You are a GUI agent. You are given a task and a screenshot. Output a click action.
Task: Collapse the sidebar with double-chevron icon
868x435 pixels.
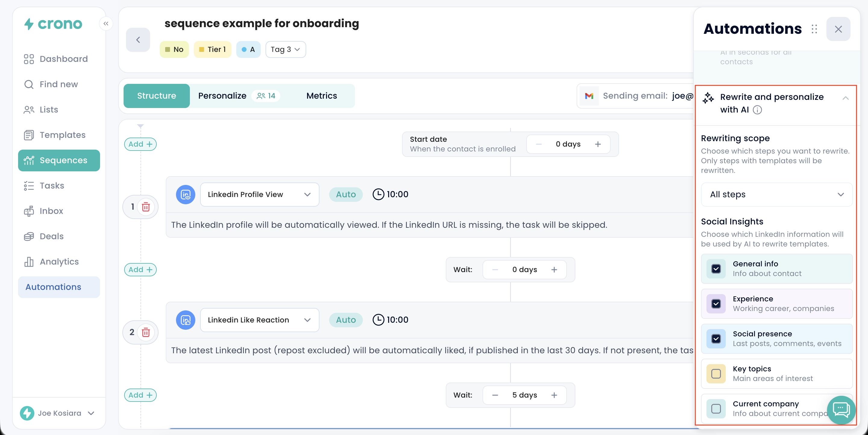point(106,24)
